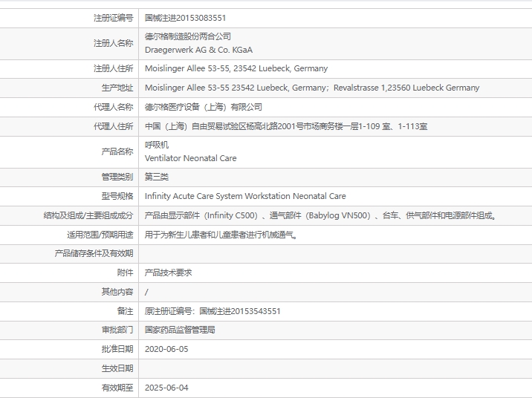The image size is (532, 398).
Task: Select production address containing Revalstrasse 1,23560
Action: click(312, 88)
